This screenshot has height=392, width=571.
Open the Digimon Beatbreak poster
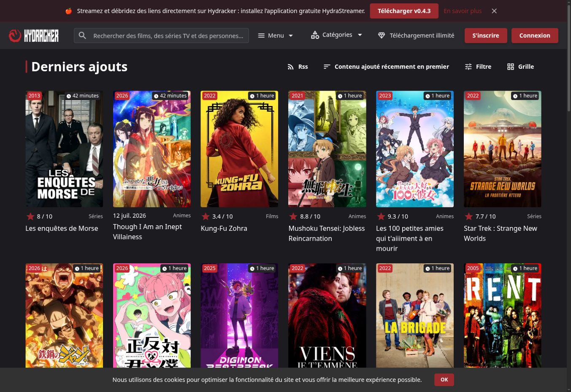[239, 316]
